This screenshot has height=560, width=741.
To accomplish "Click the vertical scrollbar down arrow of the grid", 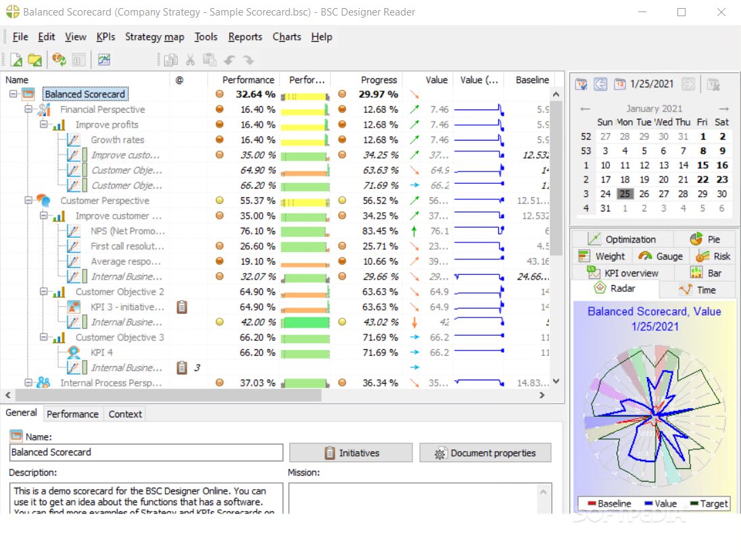I will pos(556,382).
